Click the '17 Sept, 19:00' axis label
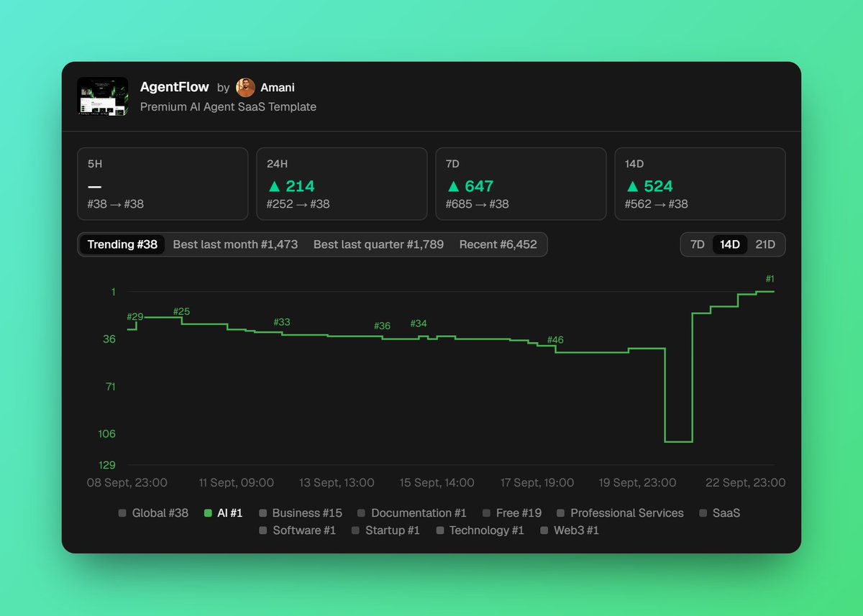 537,482
